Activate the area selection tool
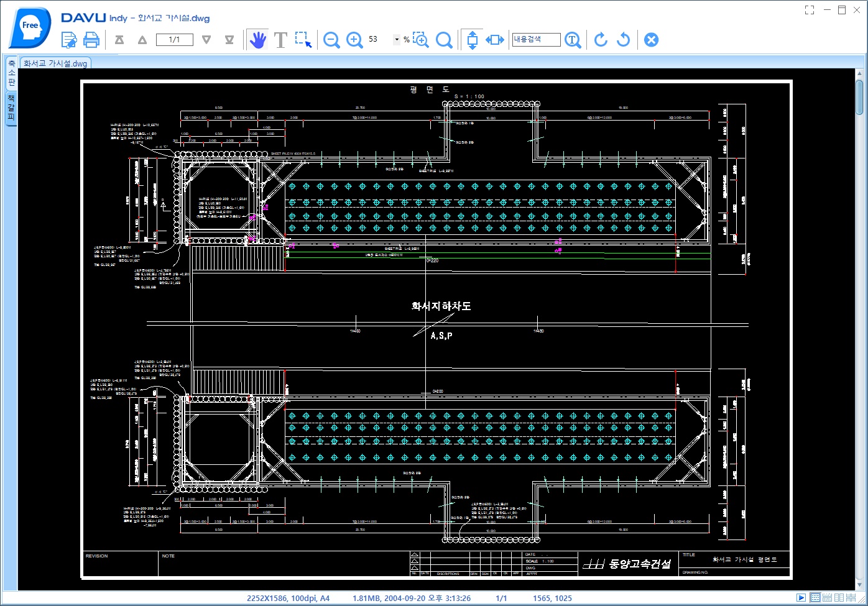868x606 pixels. click(x=303, y=40)
